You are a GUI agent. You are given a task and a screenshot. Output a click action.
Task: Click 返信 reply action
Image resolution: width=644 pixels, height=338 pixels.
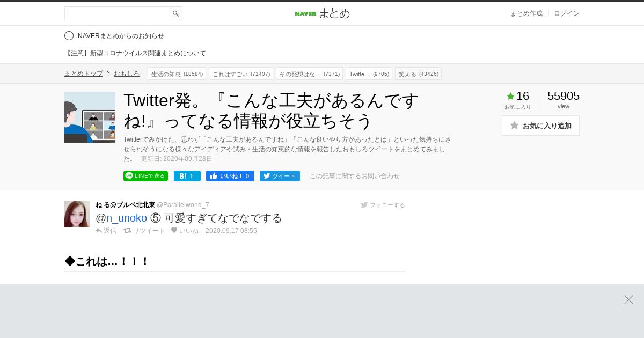(x=106, y=231)
